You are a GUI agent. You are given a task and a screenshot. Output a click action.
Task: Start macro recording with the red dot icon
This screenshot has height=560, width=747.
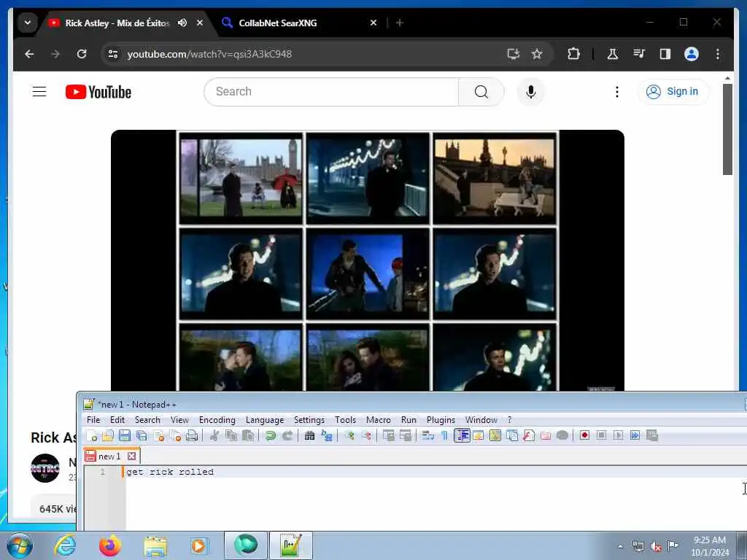[x=584, y=435]
